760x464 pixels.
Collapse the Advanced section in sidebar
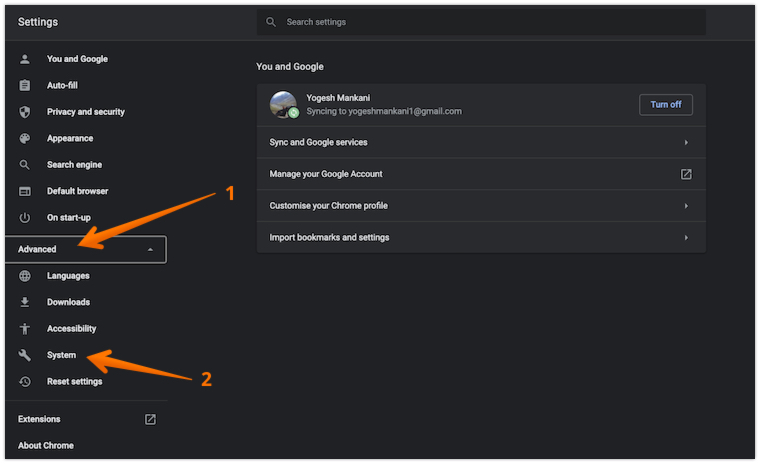(150, 249)
